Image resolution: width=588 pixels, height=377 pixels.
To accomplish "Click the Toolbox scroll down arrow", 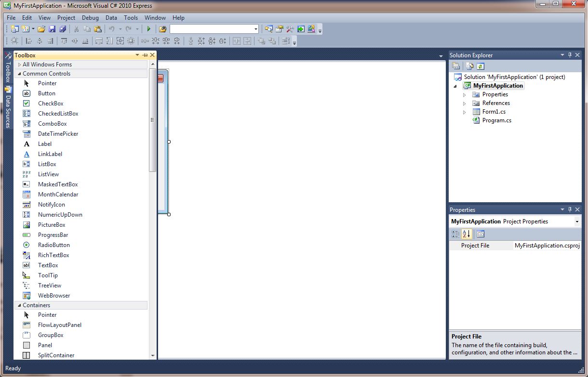I will click(x=153, y=356).
